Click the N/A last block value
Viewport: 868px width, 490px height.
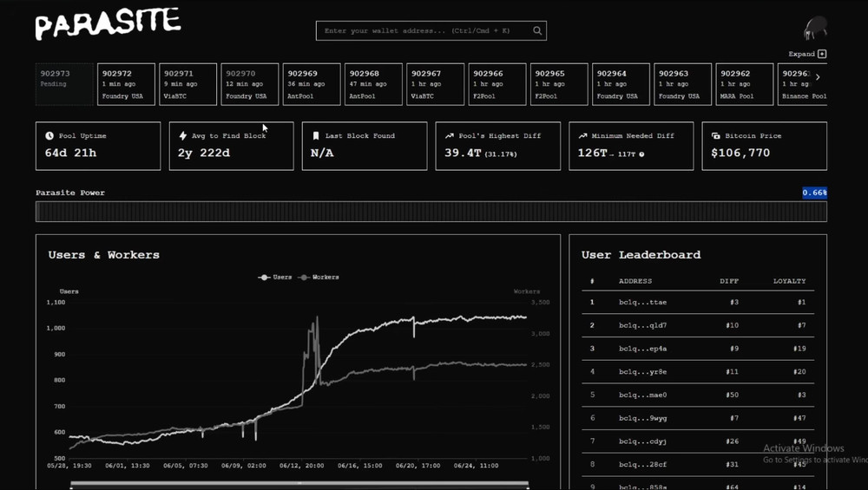point(322,154)
